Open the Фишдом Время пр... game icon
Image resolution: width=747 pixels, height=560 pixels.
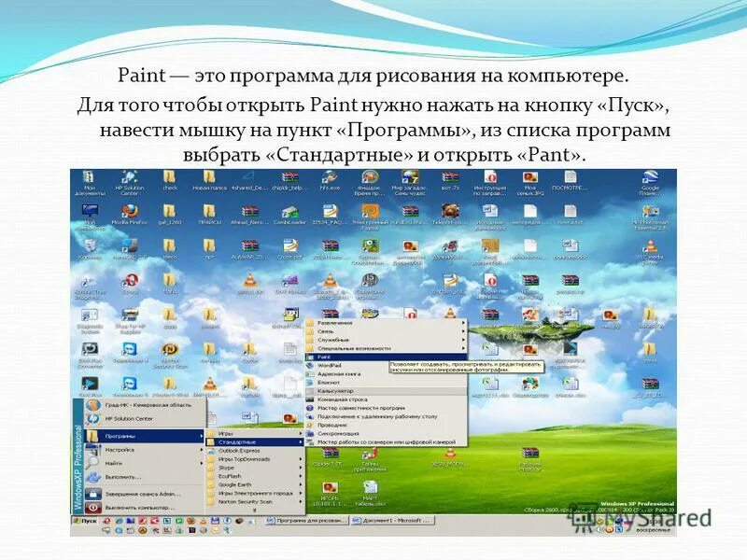point(369,183)
